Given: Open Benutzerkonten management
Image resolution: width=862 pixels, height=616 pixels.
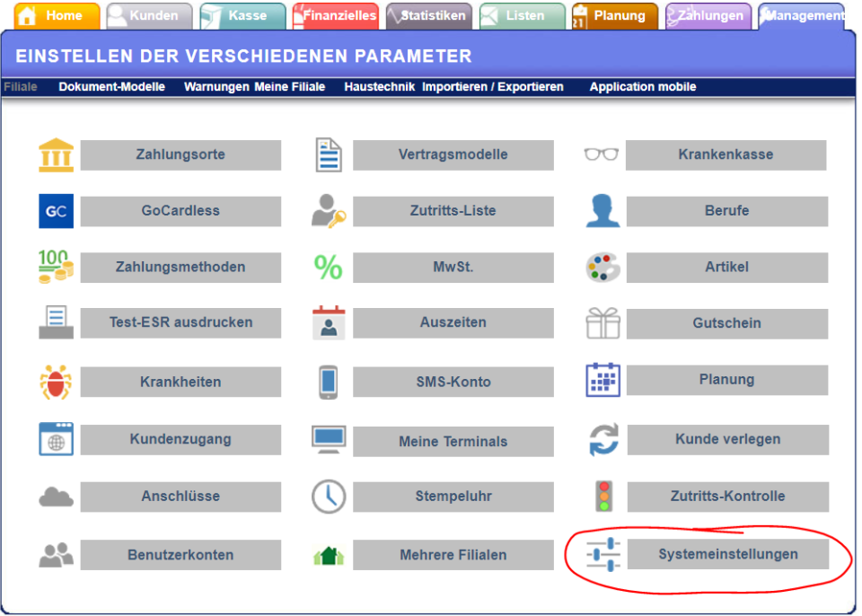Looking at the screenshot, I should [180, 555].
